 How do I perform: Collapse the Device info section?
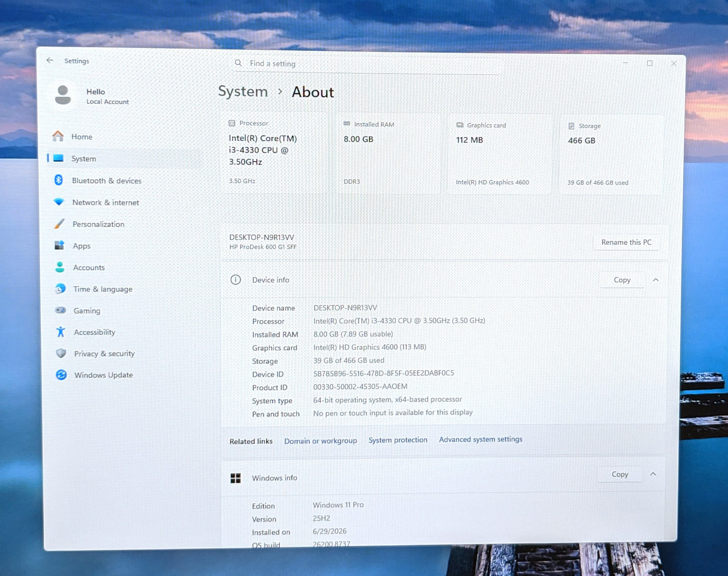[x=655, y=280]
